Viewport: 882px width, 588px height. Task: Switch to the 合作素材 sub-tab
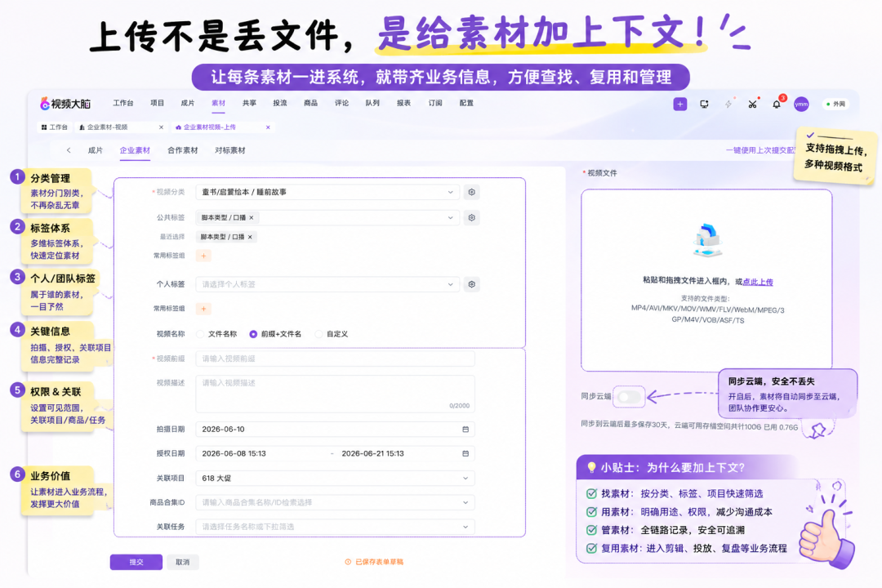coord(183,150)
